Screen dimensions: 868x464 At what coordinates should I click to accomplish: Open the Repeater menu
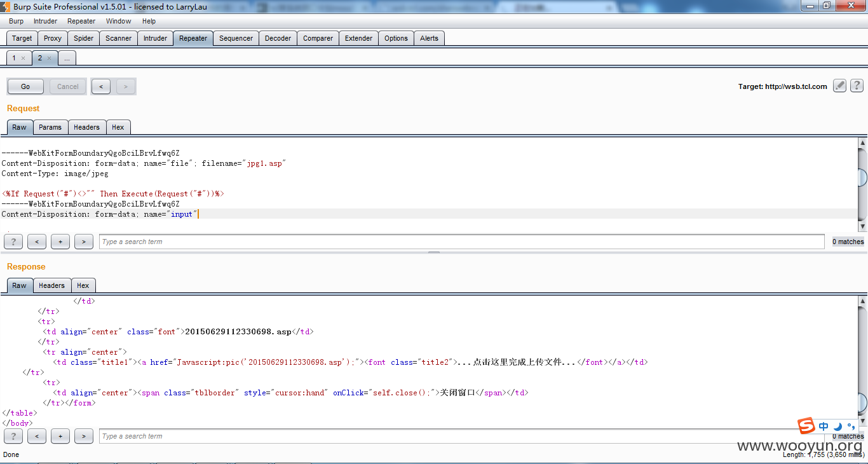pos(81,21)
